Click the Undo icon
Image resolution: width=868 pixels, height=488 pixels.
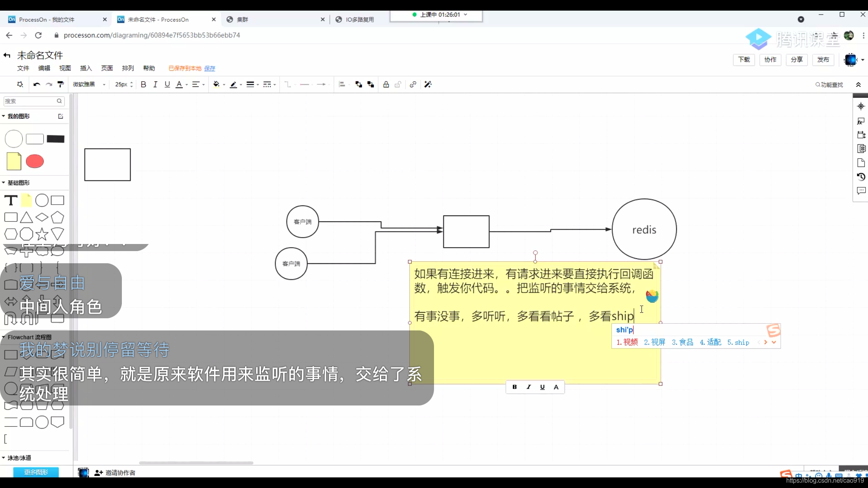(36, 84)
